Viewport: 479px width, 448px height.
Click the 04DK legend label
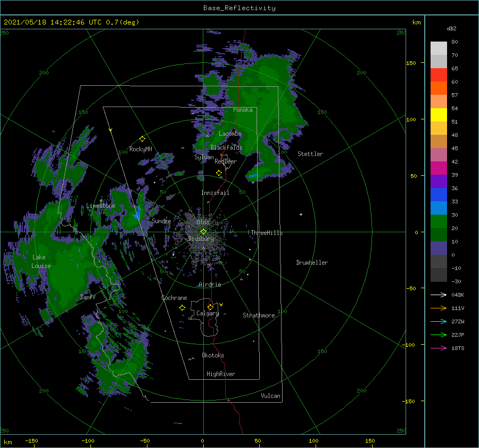click(458, 295)
